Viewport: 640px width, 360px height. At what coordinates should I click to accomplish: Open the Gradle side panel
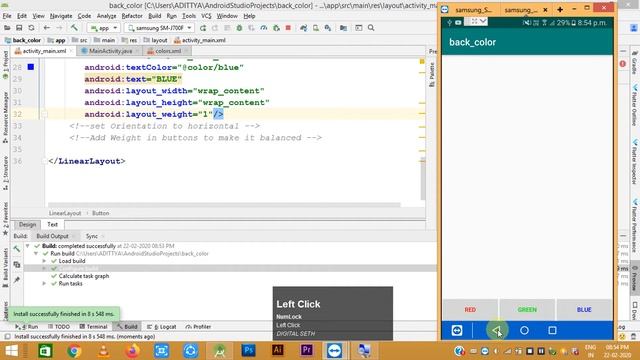pos(634,63)
